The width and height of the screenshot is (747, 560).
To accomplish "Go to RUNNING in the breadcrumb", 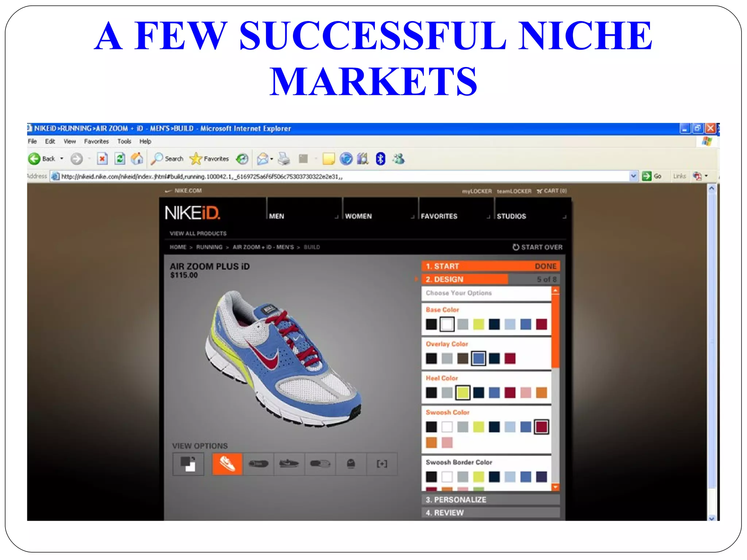I will pyautogui.click(x=209, y=247).
